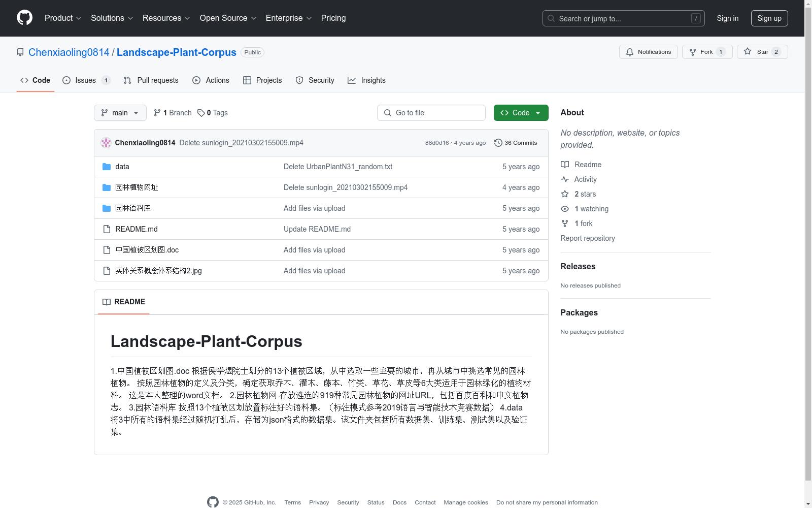Open the main branch selector dropdown
Image resolution: width=812 pixels, height=508 pixels.
120,113
